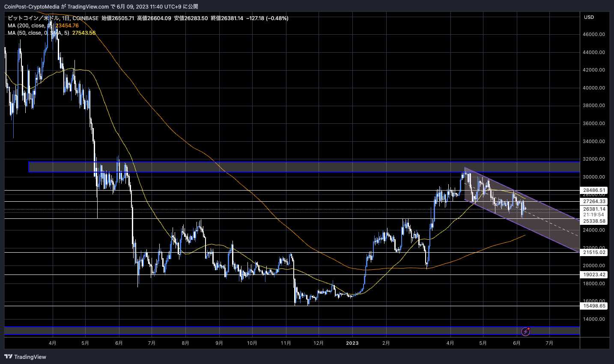Click the 26381.14 current price tag
Image resolution: width=614 pixels, height=364 pixels.
tap(594, 209)
